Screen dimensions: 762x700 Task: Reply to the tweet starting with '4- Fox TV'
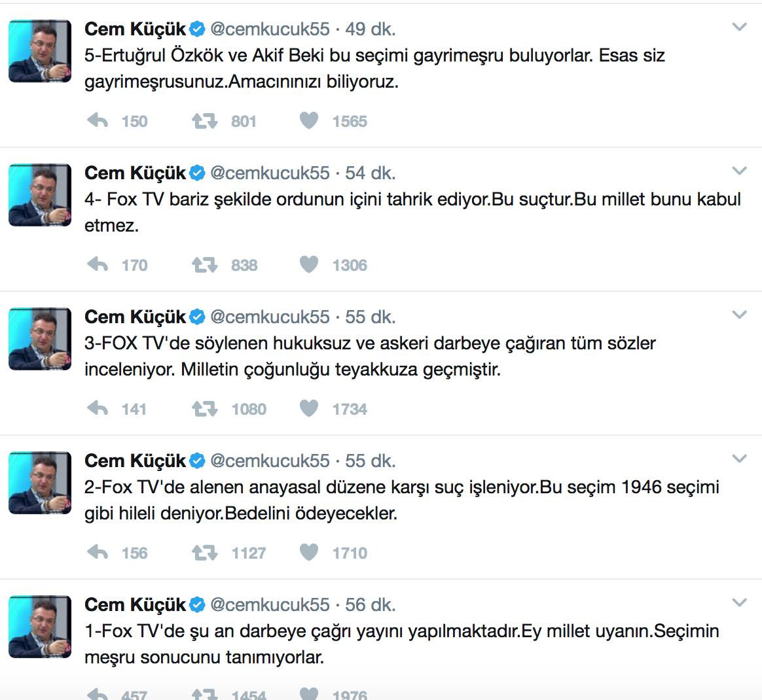(98, 265)
